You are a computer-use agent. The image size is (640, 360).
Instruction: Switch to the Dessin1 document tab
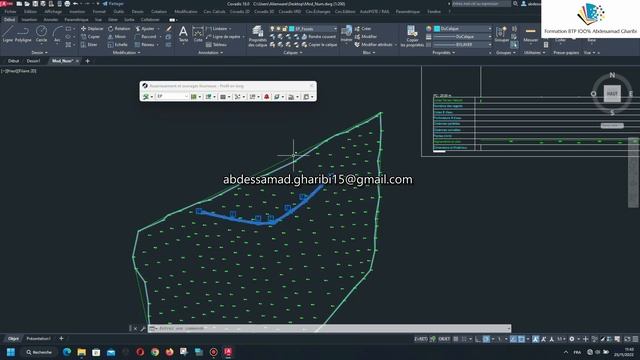point(33,61)
